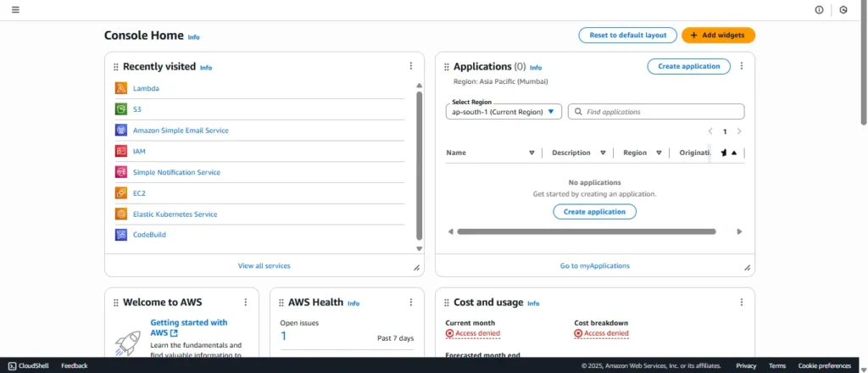The image size is (868, 373).
Task: Click the Recently visited scroll up arrow
Action: [x=419, y=86]
